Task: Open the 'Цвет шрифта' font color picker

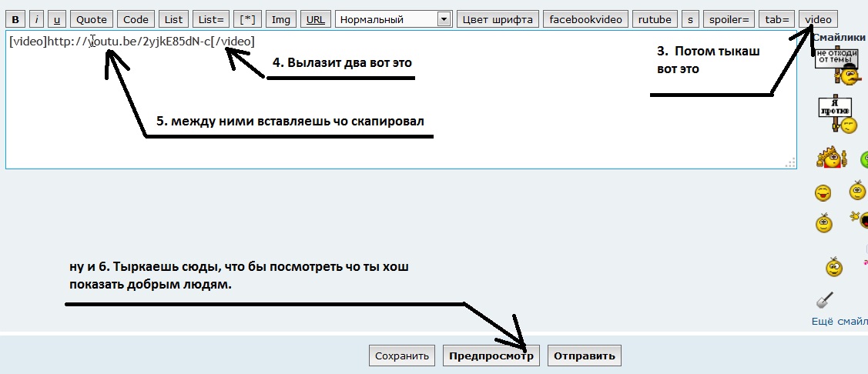Action: coord(497,19)
